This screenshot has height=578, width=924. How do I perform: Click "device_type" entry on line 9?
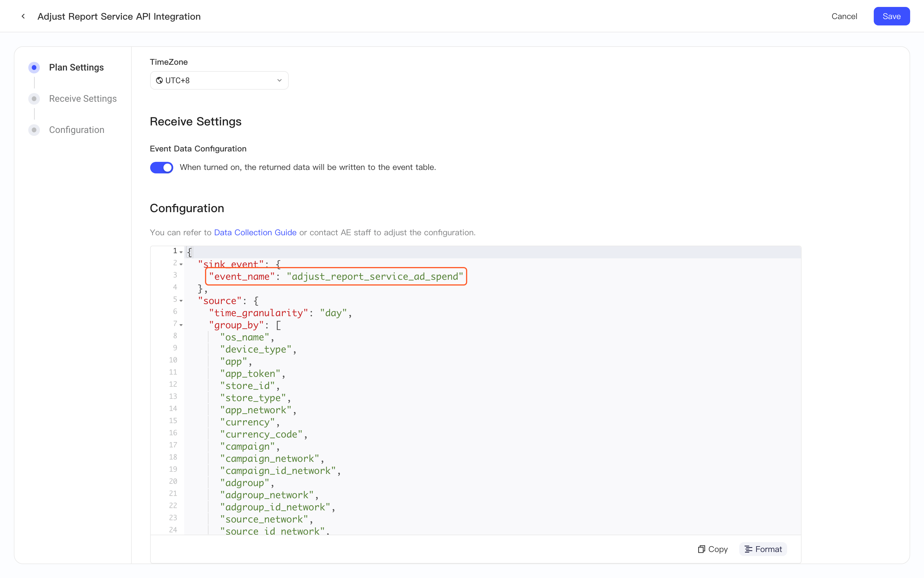pos(256,349)
